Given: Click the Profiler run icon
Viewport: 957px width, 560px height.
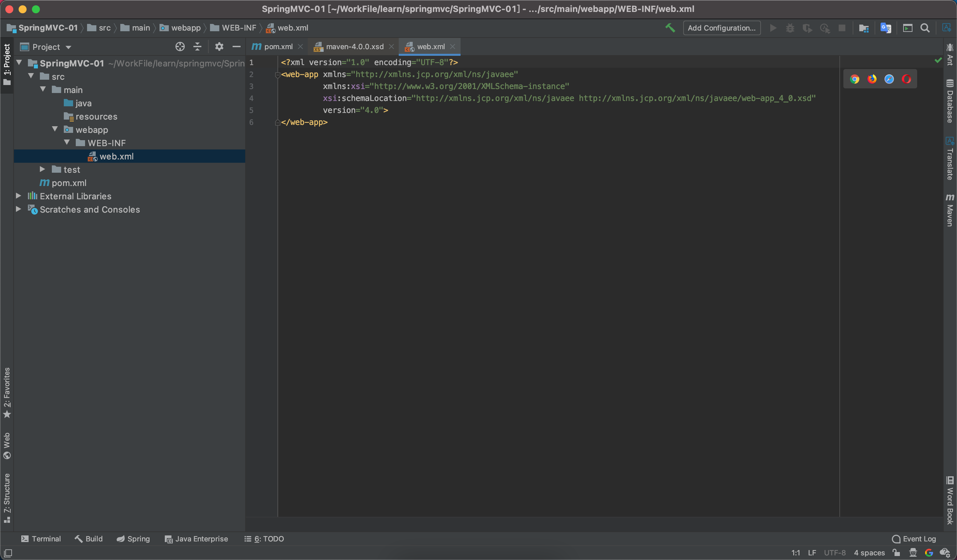Looking at the screenshot, I should [x=824, y=28].
